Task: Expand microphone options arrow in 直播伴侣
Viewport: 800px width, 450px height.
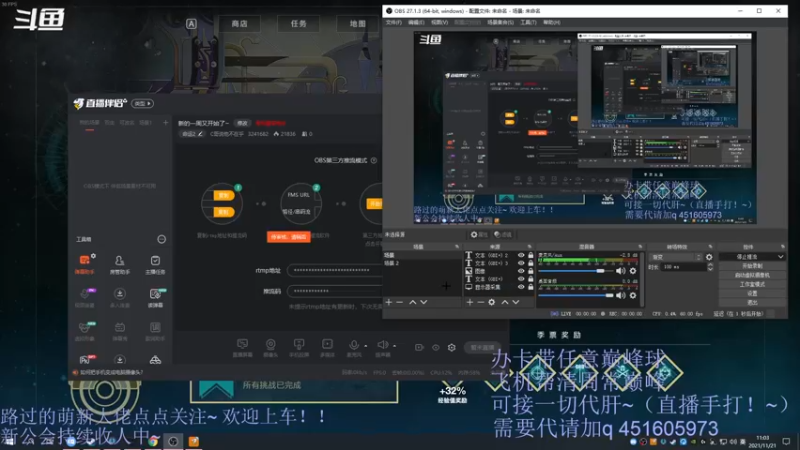Action: click(x=366, y=346)
